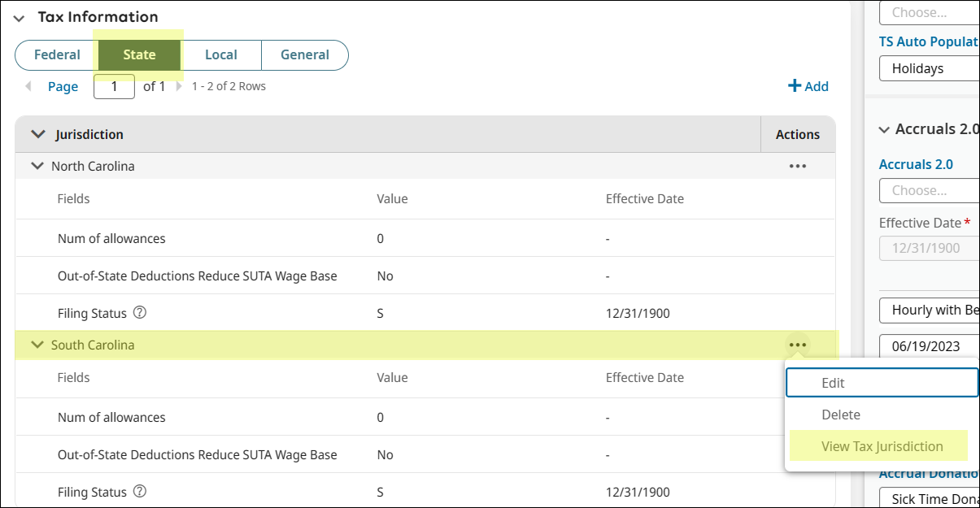Click South Carolina actions ellipsis icon

[797, 345]
